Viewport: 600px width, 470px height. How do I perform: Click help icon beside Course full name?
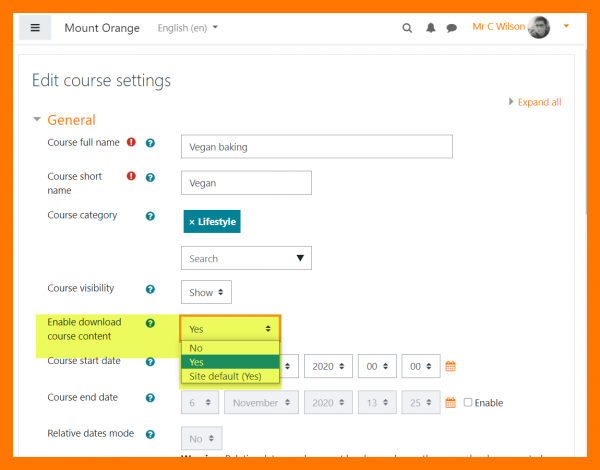[150, 144]
